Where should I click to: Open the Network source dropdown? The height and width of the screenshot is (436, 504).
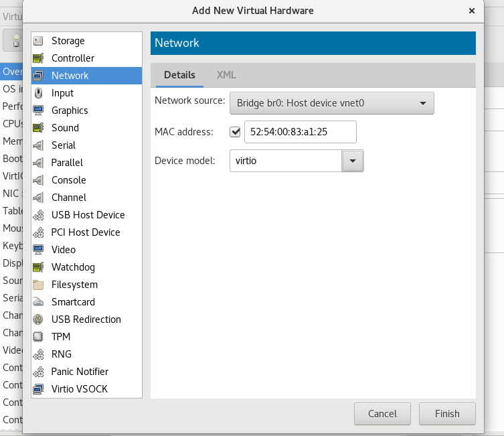click(332, 103)
